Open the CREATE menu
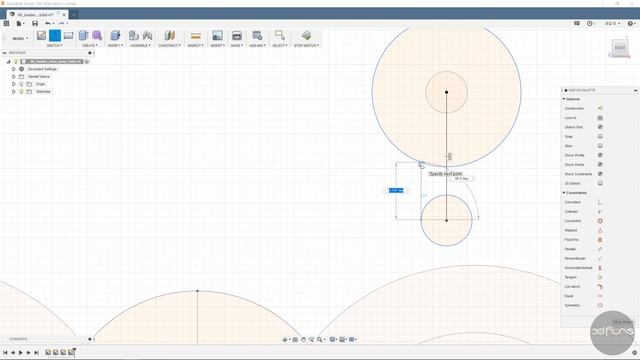This screenshot has height=360, width=640. coord(89,46)
